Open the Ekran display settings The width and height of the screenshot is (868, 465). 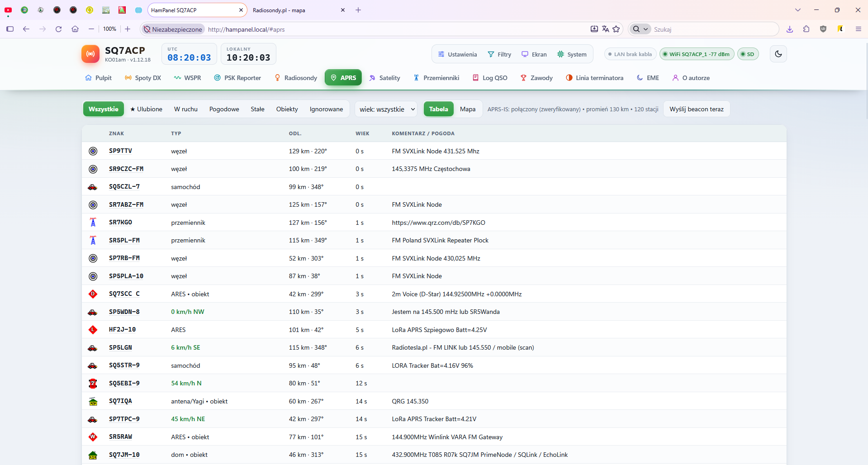click(534, 54)
